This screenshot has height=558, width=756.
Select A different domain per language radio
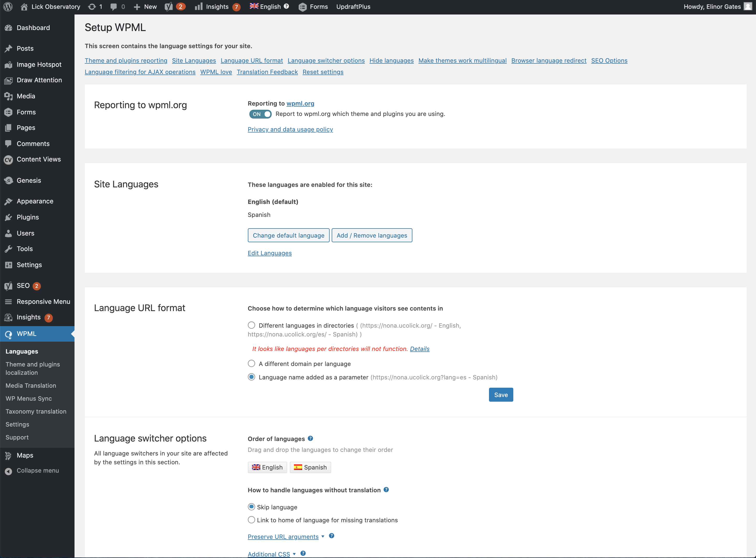click(251, 363)
